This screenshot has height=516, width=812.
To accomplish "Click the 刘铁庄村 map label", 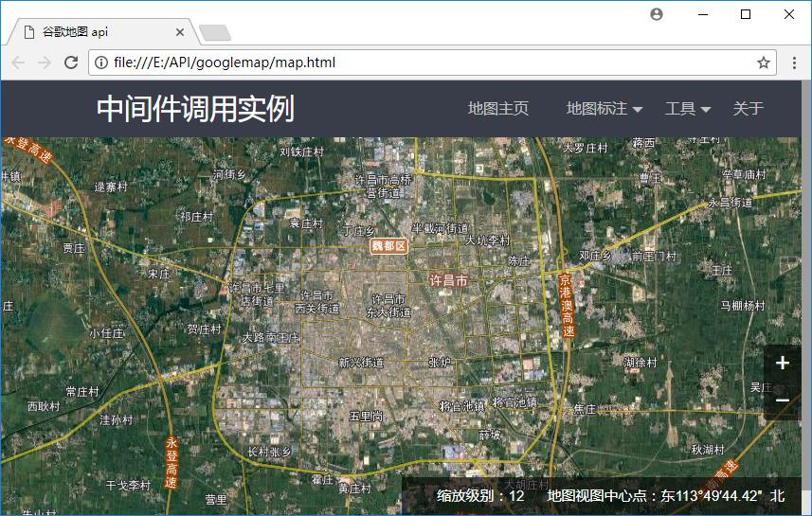I will point(301,151).
